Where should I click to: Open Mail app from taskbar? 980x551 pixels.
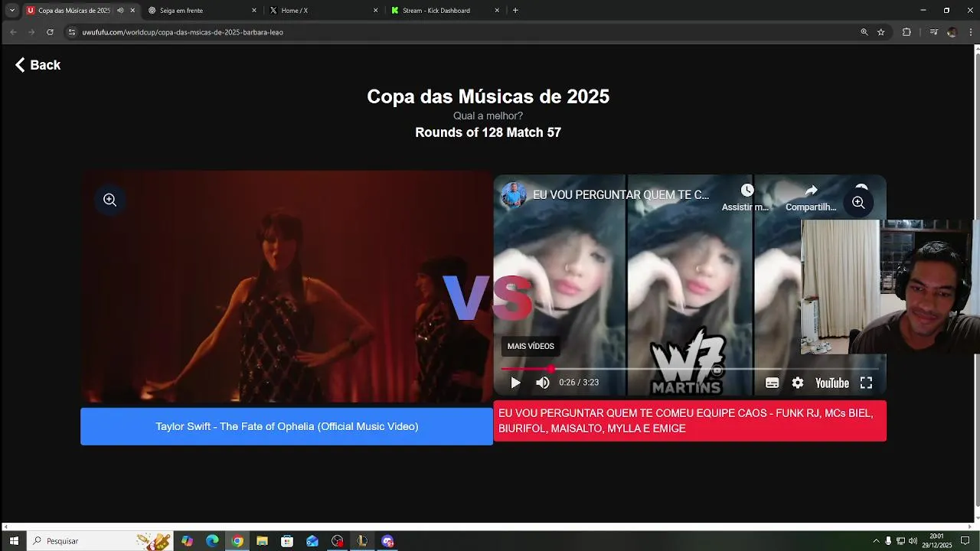click(x=312, y=541)
